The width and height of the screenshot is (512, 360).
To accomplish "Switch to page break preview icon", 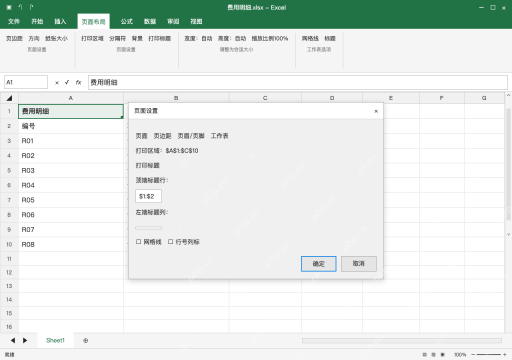I will pyautogui.click(x=443, y=355).
